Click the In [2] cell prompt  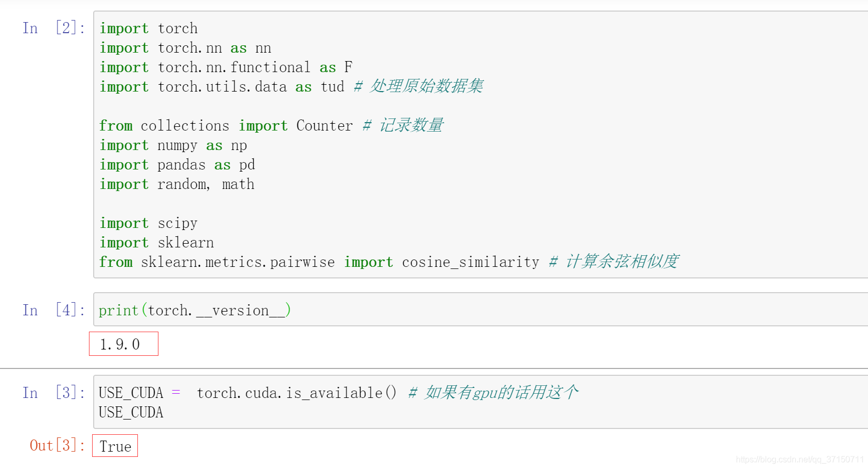53,28
